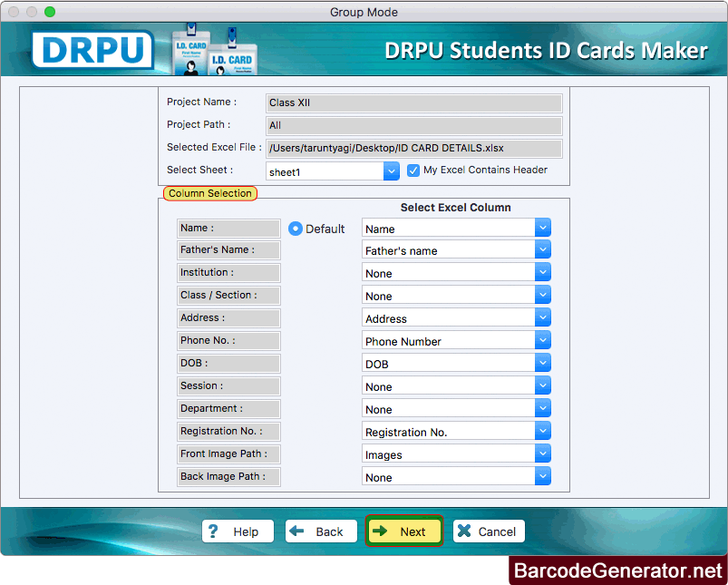
Task: Click the Address label box
Action: (228, 318)
